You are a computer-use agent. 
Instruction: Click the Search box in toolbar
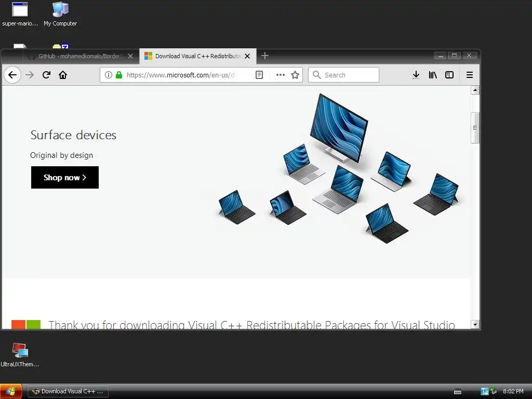click(x=344, y=75)
